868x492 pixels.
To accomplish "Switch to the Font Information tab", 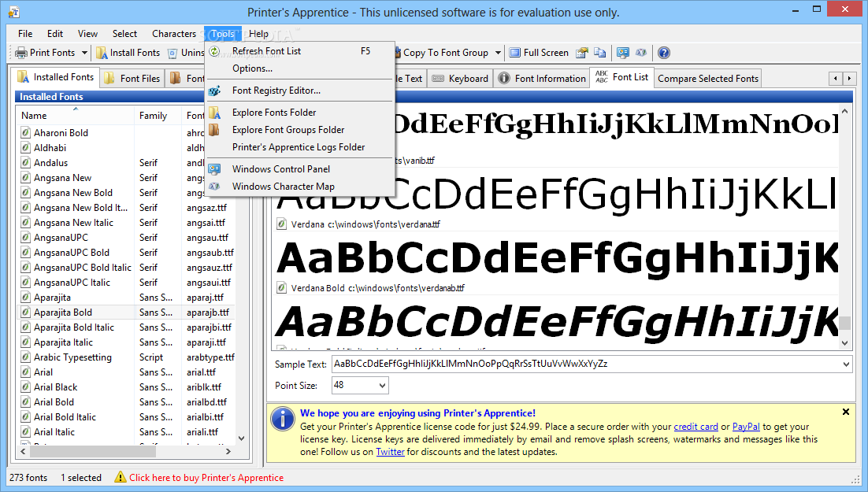I will click(x=542, y=79).
